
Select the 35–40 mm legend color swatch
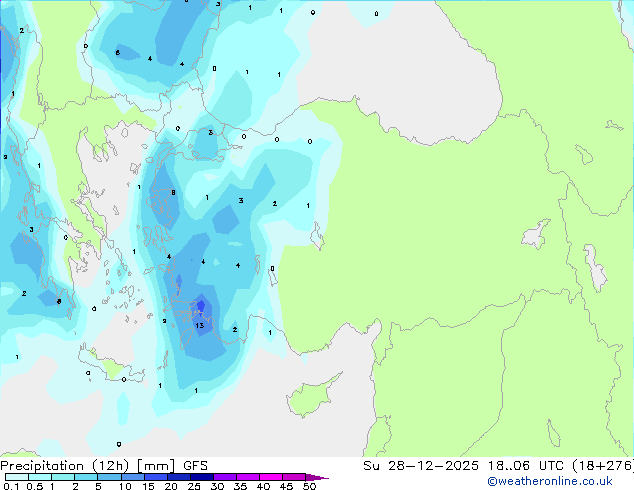248,477
